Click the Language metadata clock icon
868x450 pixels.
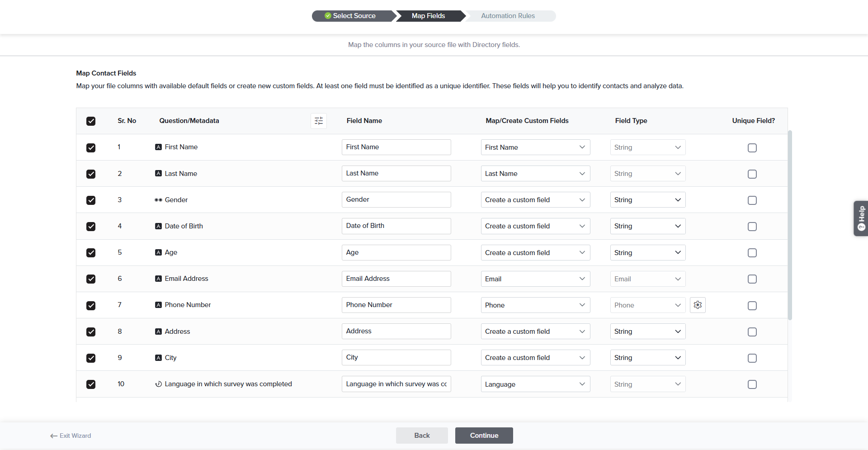(158, 384)
